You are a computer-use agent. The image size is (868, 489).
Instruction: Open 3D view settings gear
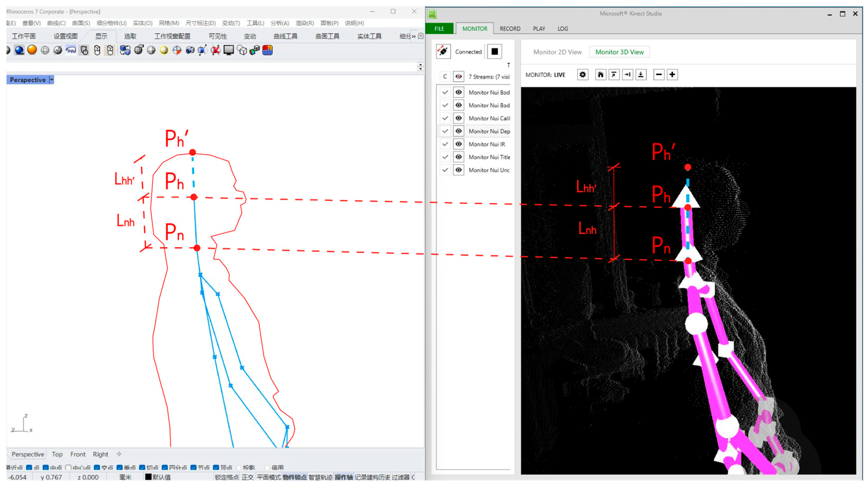pos(582,74)
